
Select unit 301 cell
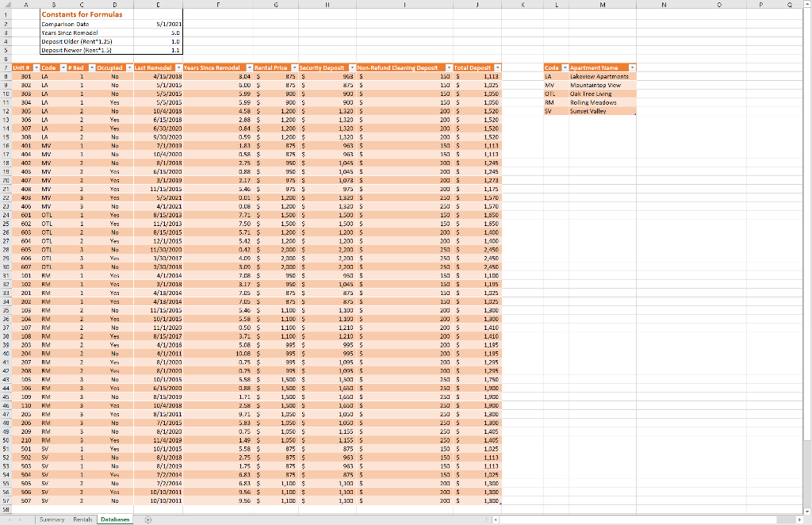(26, 77)
